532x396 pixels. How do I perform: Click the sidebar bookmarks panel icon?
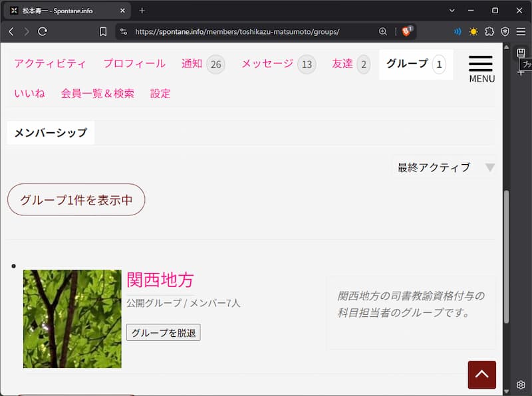point(521,52)
